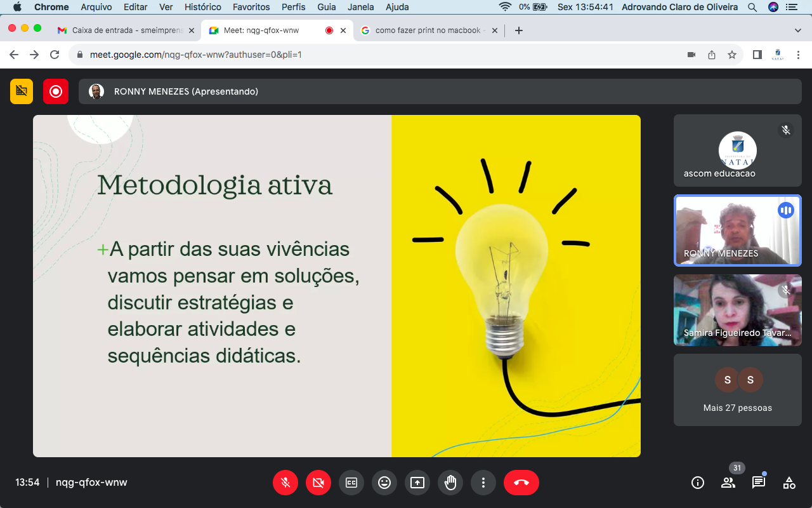Open the Arquivo menu
This screenshot has height=508, width=812.
pos(96,7)
